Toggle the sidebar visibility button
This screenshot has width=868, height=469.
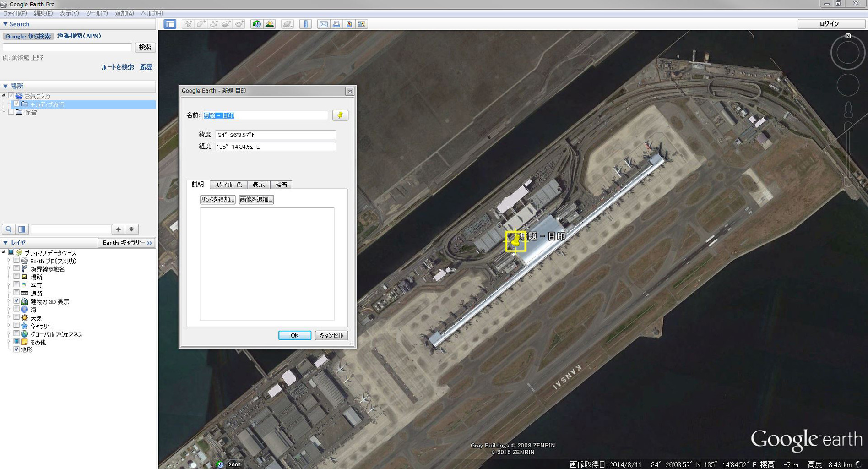point(170,24)
